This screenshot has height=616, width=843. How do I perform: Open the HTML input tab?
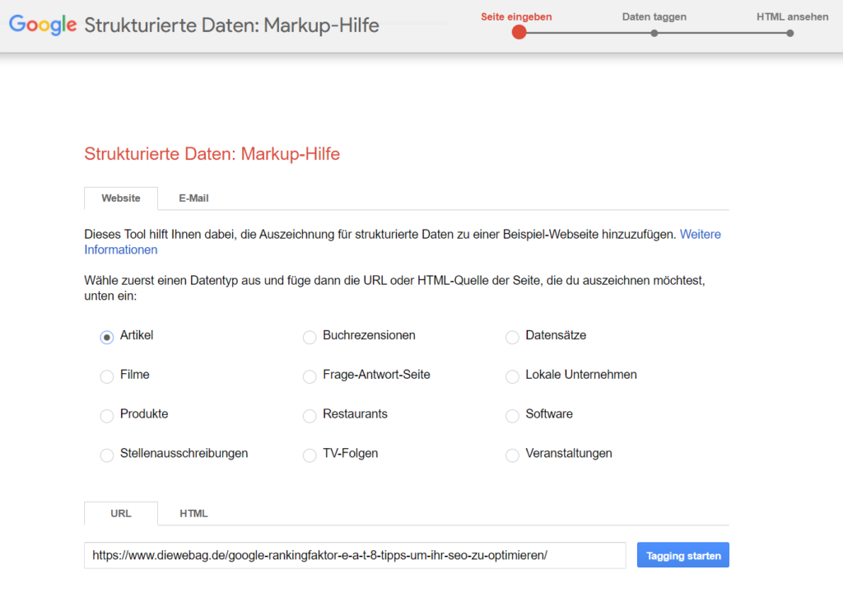coord(193,513)
